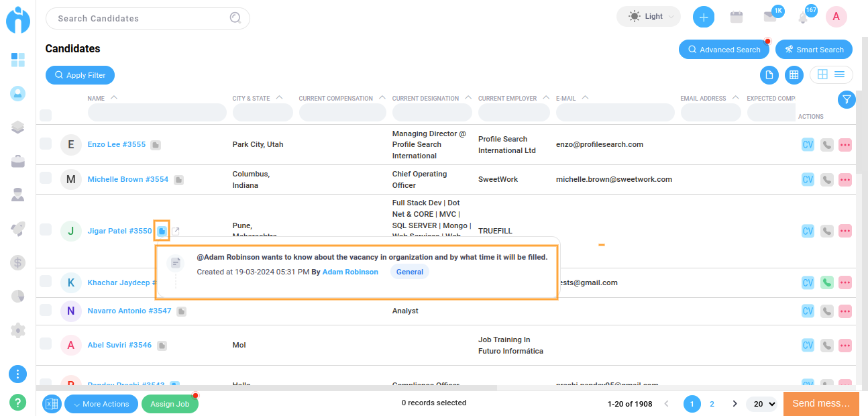Open the Light theme dropdown
This screenshot has width=868, height=416.
[648, 17]
